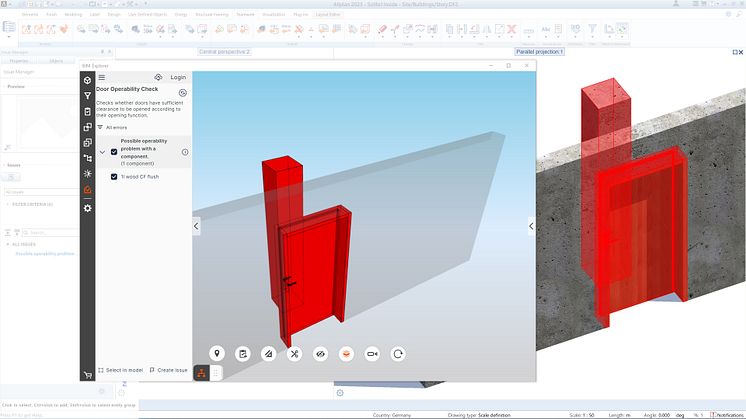Image resolution: width=746 pixels, height=419 pixels.
Task: Open the hamburger menu in BIM Explorer panel
Action: click(x=102, y=77)
